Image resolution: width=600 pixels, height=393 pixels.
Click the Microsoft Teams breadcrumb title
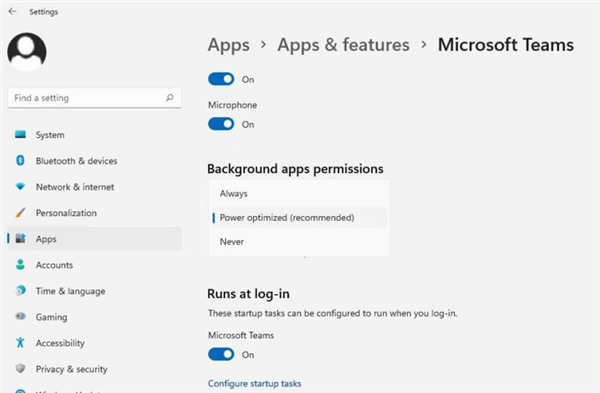[x=506, y=45]
